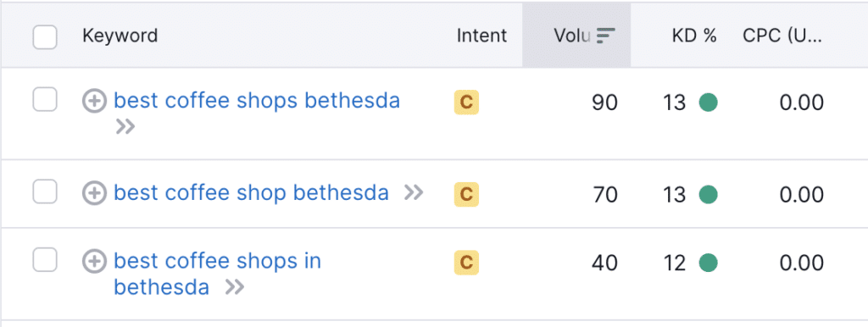Expand double chevron under 'best coffee shops bethesda'

click(x=125, y=128)
